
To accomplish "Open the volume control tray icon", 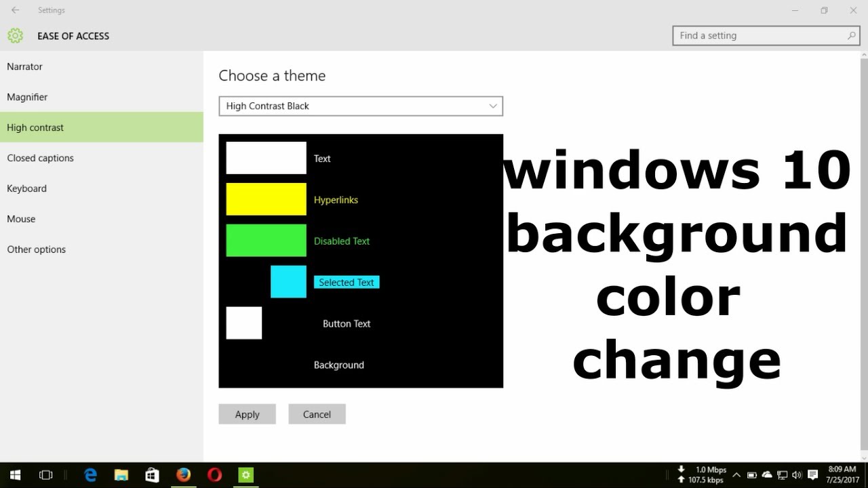I will 796,475.
